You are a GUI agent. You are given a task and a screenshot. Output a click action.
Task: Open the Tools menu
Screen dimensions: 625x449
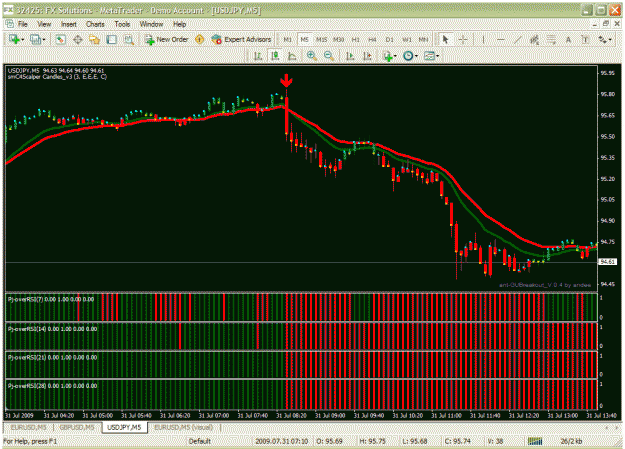tap(122, 24)
